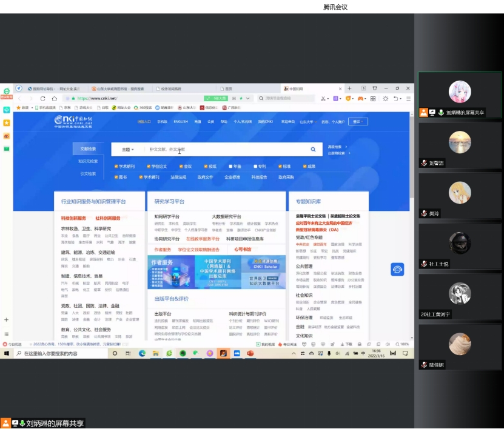Open PowerPoint from the Windows taskbar

coord(250,353)
